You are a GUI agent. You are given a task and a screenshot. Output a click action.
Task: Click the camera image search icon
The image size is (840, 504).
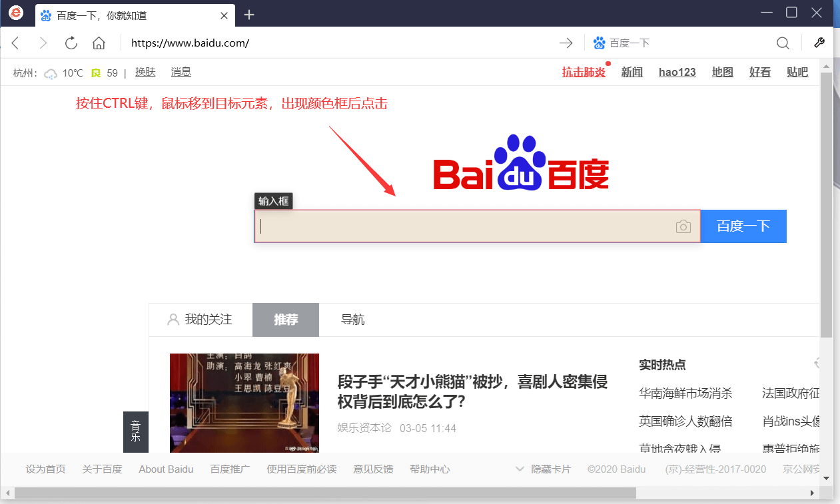tap(683, 226)
